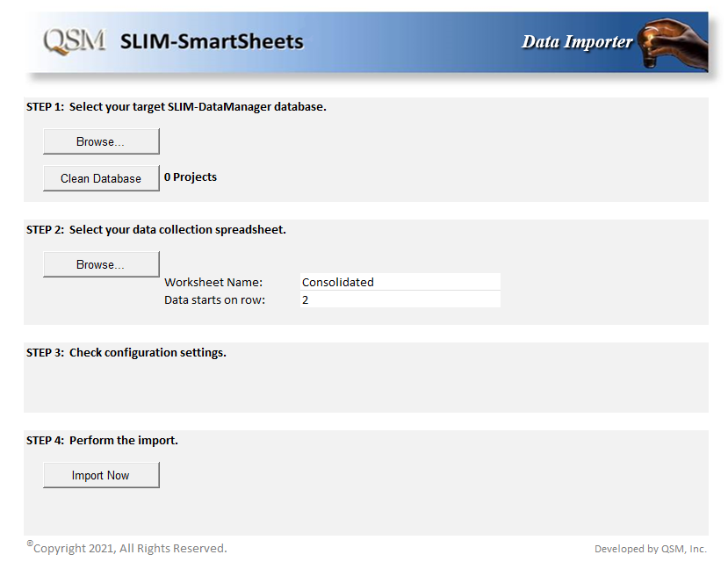Click the Import Now button

pos(101,475)
